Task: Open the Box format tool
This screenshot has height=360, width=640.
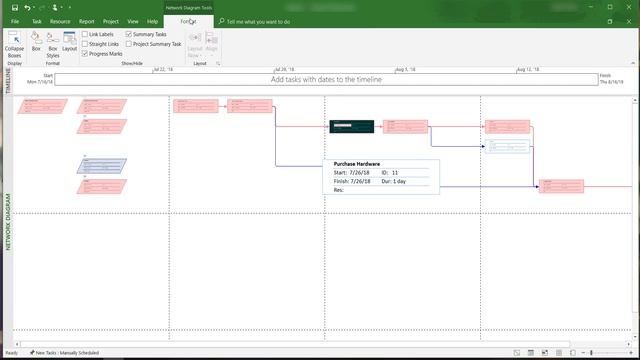Action: [x=36, y=41]
